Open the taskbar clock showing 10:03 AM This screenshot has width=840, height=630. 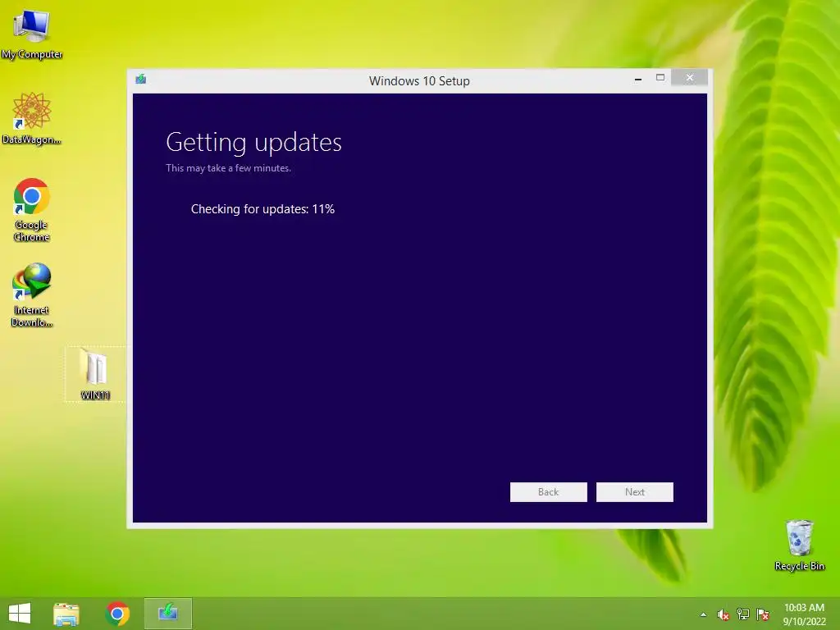click(804, 614)
